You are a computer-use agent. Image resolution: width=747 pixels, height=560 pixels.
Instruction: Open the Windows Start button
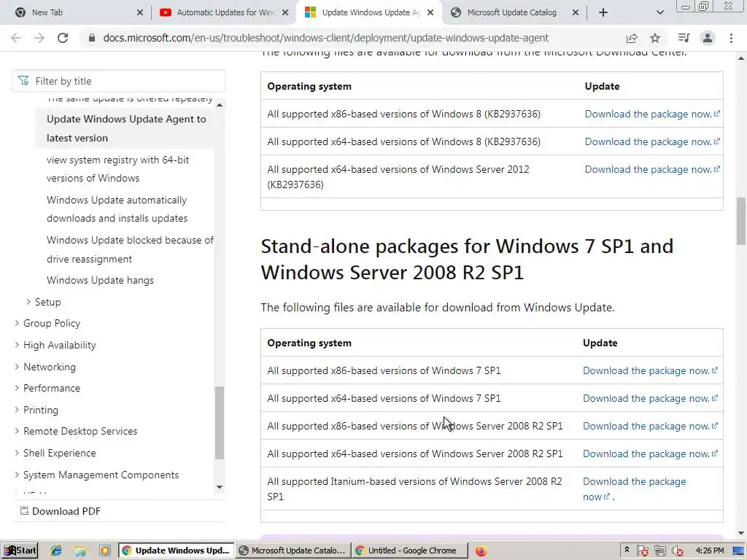(20, 551)
